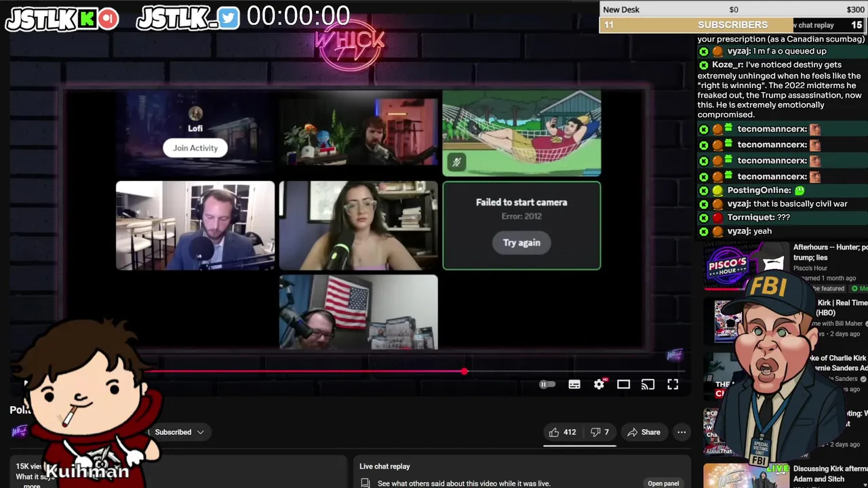Click the red badge beside Torrniquet

point(717,218)
